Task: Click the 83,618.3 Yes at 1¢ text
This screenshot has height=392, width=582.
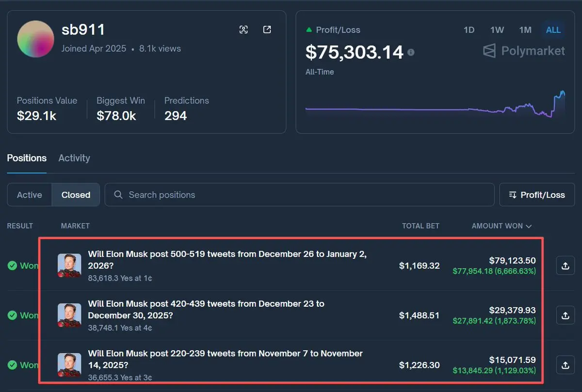Action: pyautogui.click(x=120, y=279)
